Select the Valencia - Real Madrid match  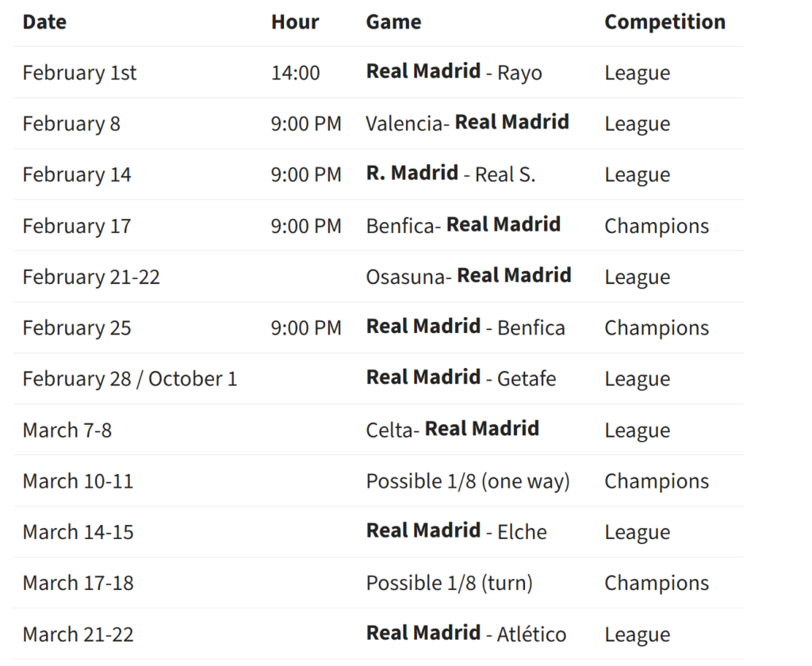[467, 123]
